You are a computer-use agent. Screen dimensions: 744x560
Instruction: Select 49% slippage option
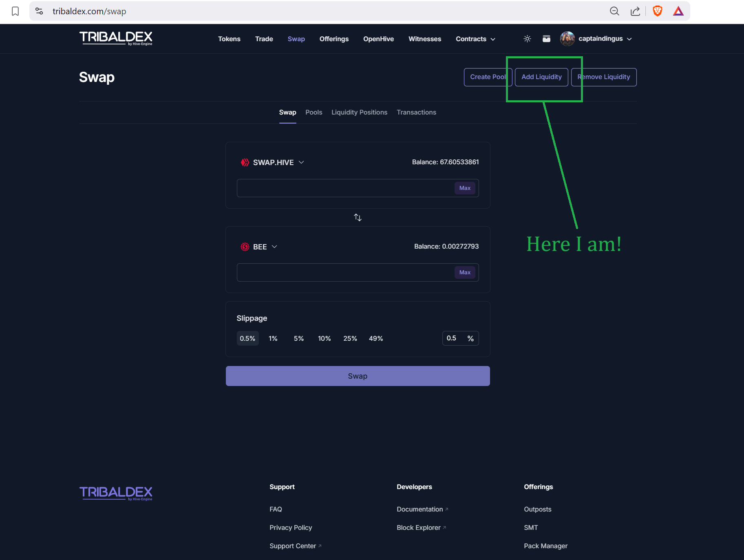point(376,338)
